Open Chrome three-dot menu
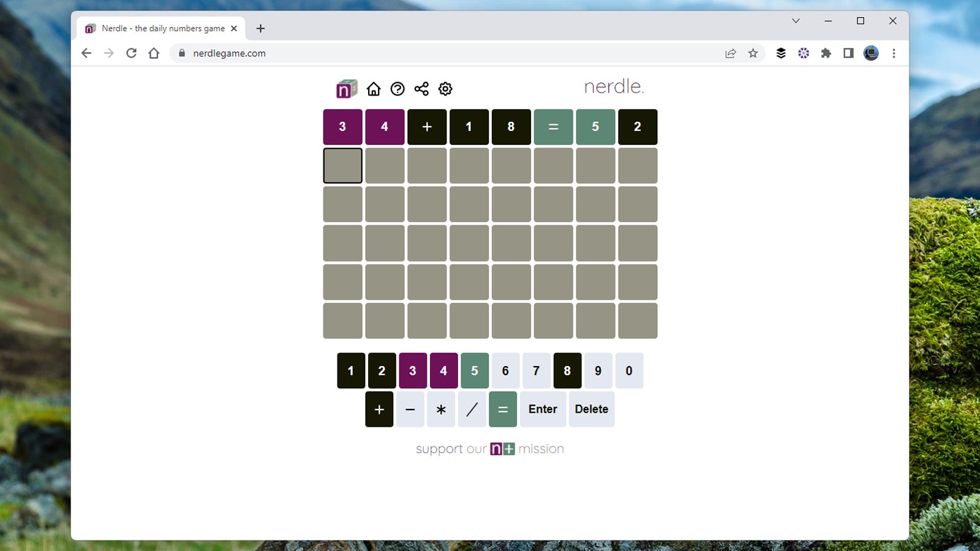Viewport: 980px width, 551px height. (x=894, y=53)
